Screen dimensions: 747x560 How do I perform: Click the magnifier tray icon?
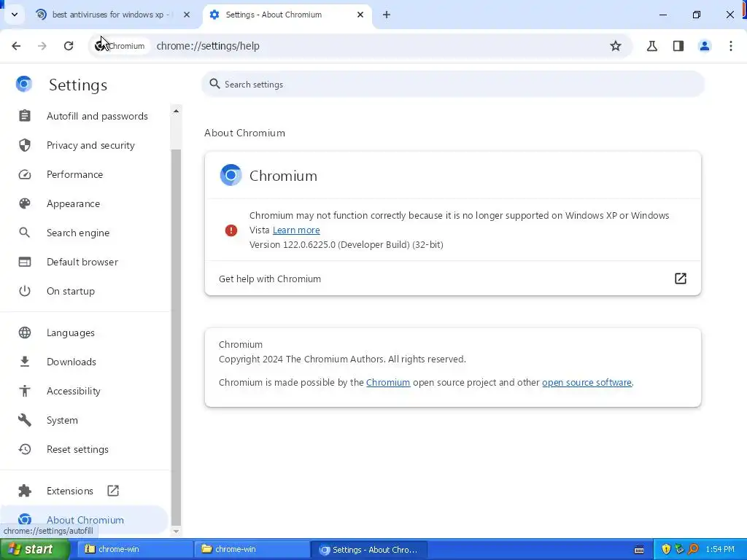coord(693,549)
